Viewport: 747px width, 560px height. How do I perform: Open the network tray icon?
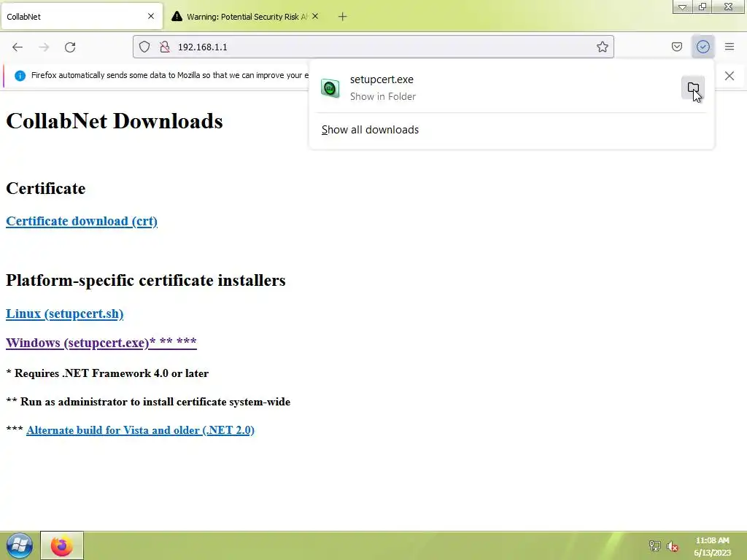pos(654,545)
